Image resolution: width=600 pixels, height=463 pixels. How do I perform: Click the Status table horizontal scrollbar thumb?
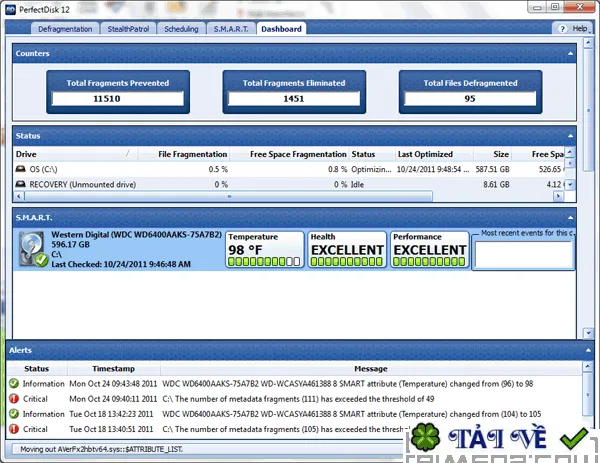[x=229, y=196]
